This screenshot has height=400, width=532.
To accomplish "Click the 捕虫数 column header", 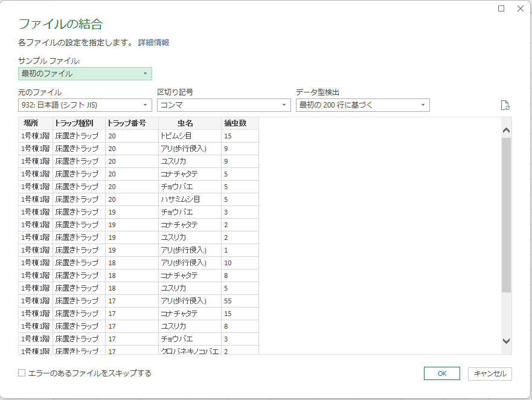I will click(x=234, y=123).
